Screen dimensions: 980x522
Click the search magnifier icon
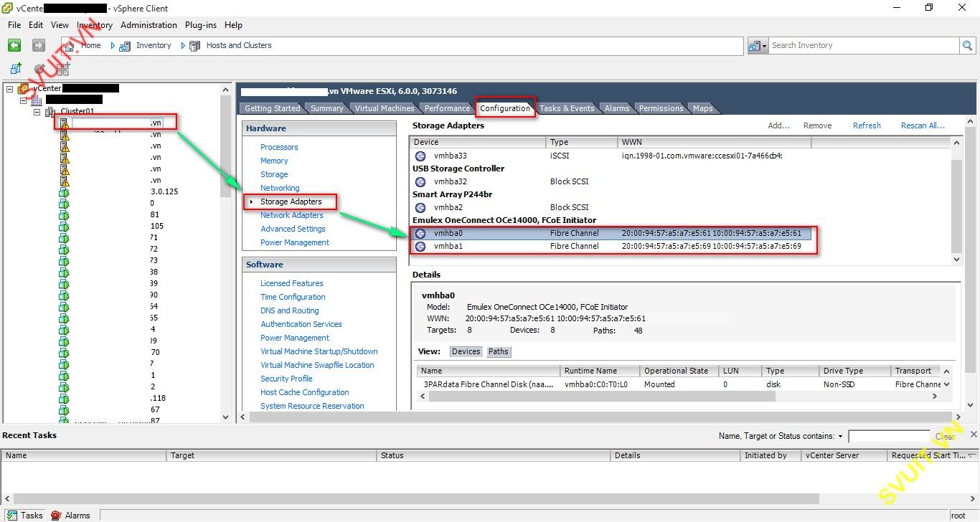pos(968,45)
